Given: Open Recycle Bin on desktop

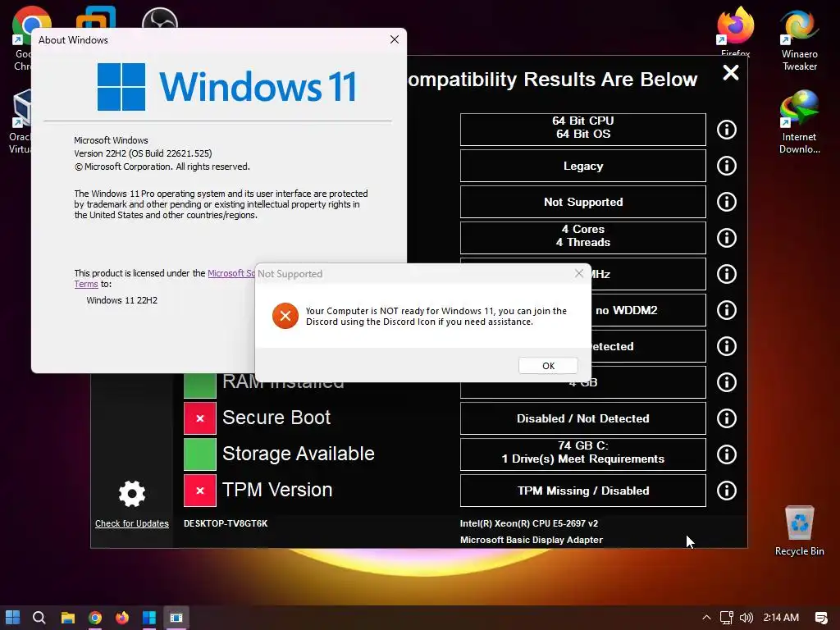Looking at the screenshot, I should pyautogui.click(x=799, y=531).
